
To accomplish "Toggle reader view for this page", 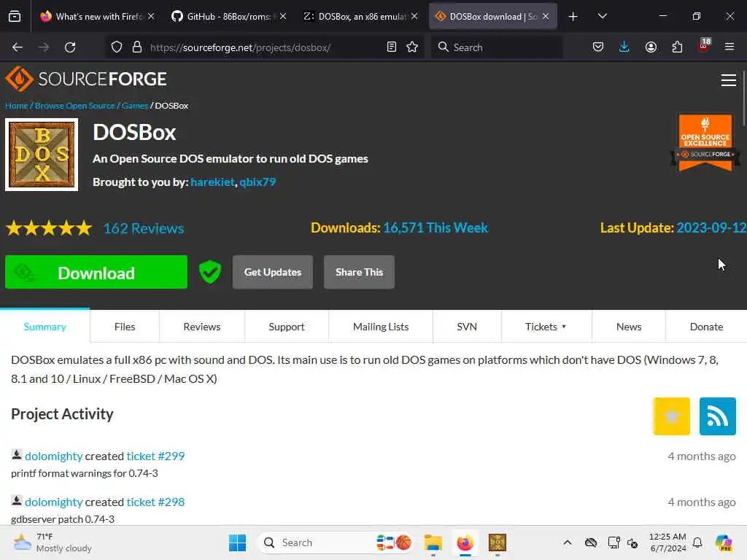I will coord(392,47).
